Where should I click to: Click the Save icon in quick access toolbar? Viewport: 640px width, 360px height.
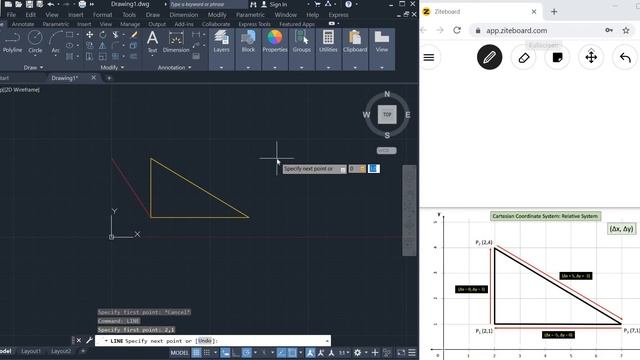(x=29, y=4)
